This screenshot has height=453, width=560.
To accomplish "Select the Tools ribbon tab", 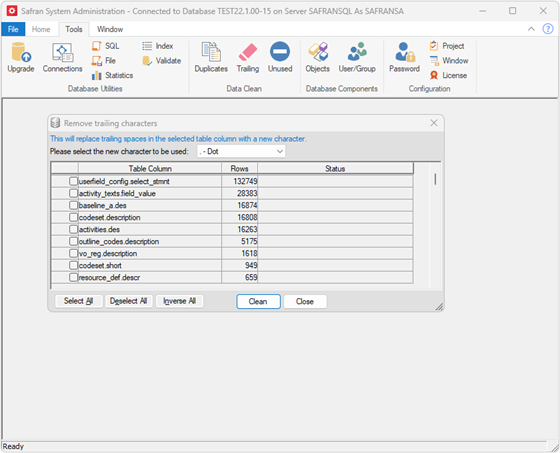I will pyautogui.click(x=74, y=29).
